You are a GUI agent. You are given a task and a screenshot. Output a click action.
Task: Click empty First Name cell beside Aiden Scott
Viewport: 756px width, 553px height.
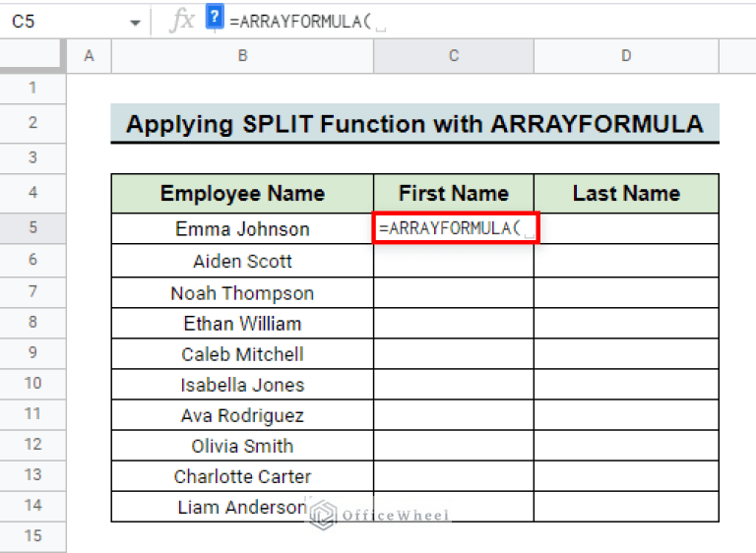click(454, 261)
